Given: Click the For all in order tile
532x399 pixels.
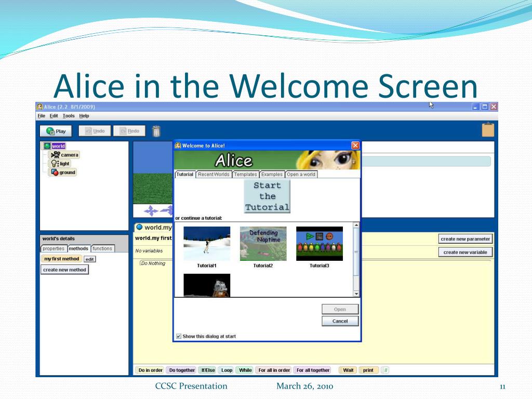Looking at the screenshot, I should [x=274, y=370].
